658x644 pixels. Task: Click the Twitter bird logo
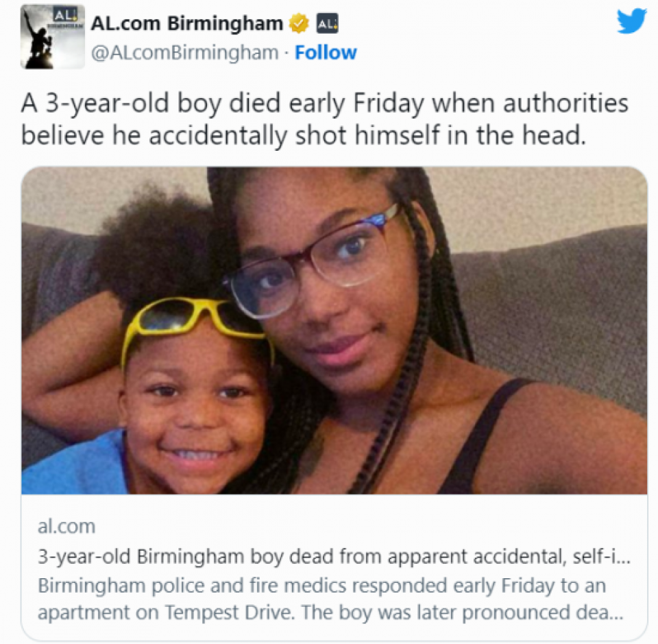(x=631, y=21)
